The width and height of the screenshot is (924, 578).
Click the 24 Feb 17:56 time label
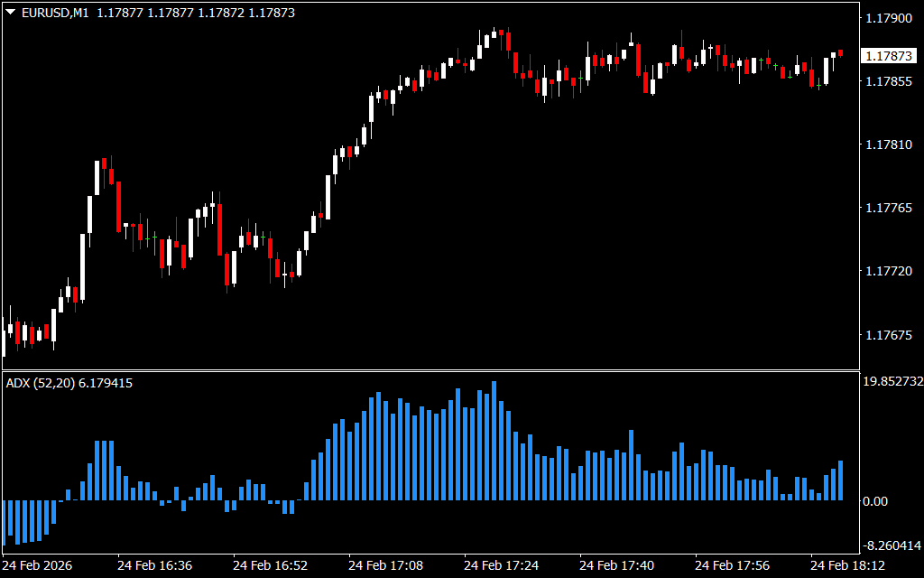[x=732, y=565]
